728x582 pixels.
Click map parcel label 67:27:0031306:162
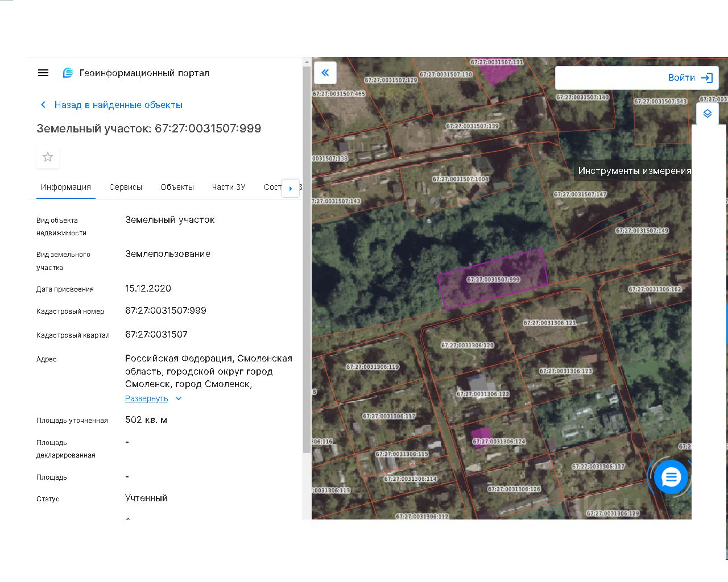tap(655, 289)
